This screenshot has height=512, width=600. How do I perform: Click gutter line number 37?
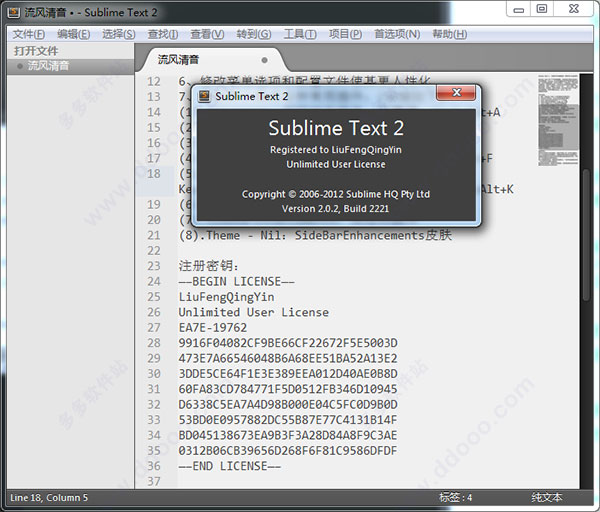[x=154, y=481]
